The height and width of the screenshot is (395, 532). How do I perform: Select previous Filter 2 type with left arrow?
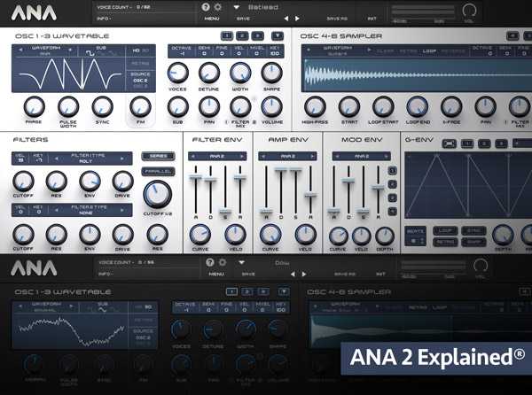tap(56, 210)
